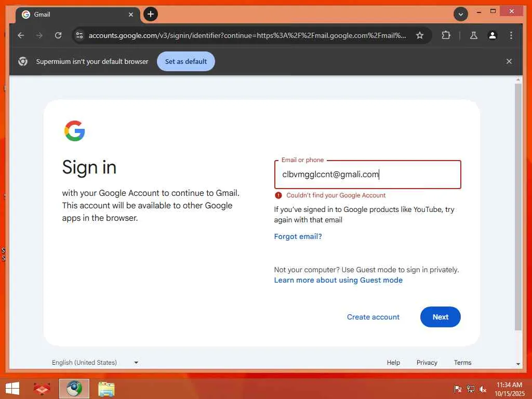This screenshot has width=532, height=399.
Task: Click the page vertical scrollbar thumb
Action: (518, 207)
